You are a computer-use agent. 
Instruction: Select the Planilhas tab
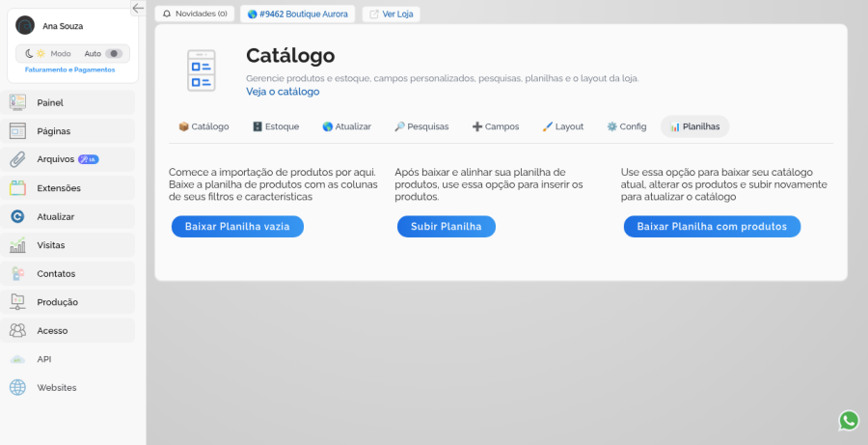tap(694, 126)
